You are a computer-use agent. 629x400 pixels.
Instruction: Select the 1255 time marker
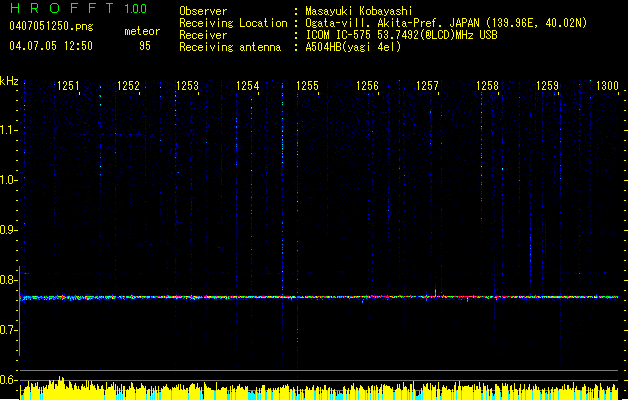307,87
